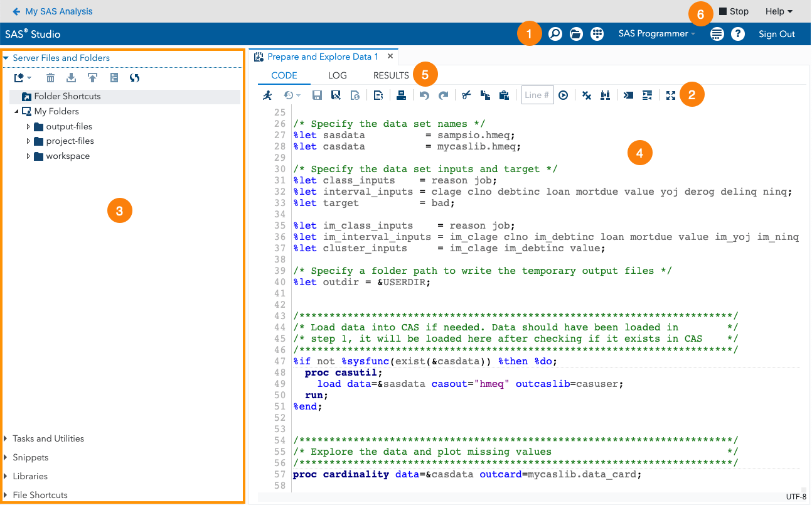The width and height of the screenshot is (812, 505).
Task: Click the 'proc cardinality' code line
Action: [x=467, y=474]
